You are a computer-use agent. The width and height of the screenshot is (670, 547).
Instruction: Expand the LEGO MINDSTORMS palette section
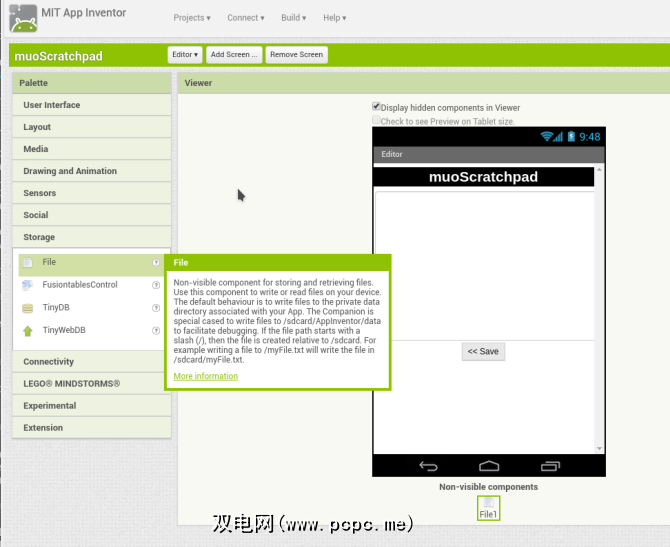point(92,384)
